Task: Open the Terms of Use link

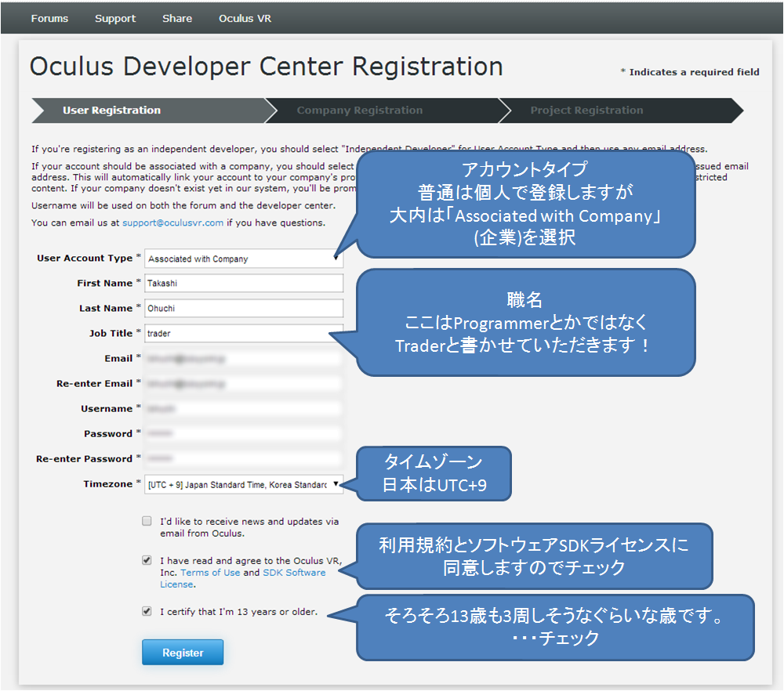Action: (x=210, y=573)
